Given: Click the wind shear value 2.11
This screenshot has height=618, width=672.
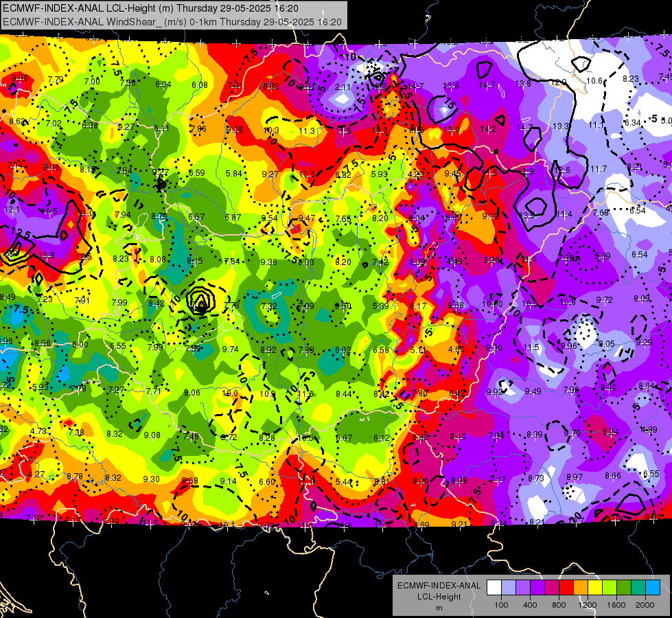Looking at the screenshot, I should click(343, 87).
